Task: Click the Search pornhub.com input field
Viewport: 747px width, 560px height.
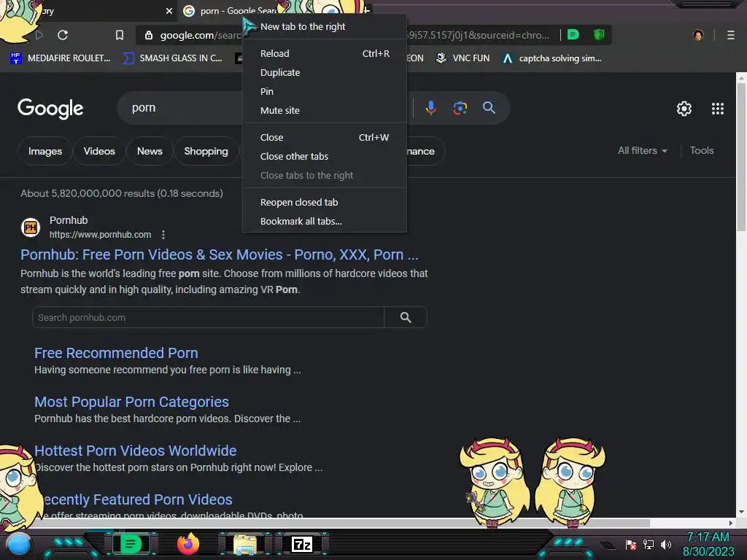Action: pyautogui.click(x=208, y=318)
